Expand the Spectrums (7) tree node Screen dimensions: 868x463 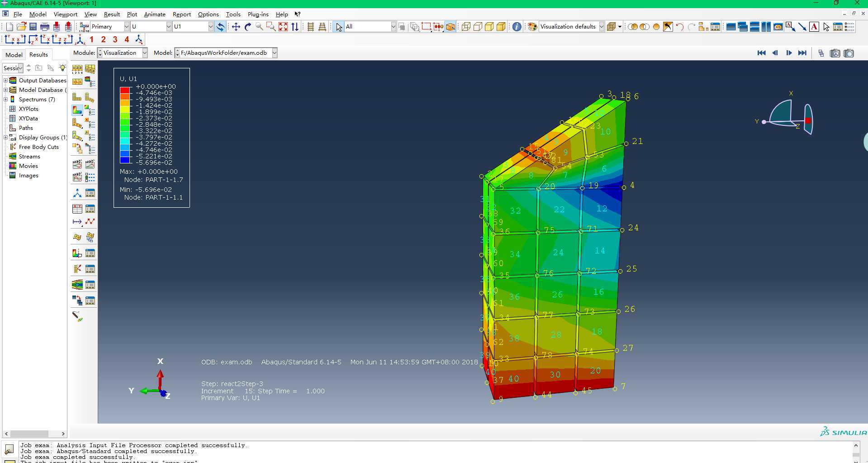[x=5, y=100]
